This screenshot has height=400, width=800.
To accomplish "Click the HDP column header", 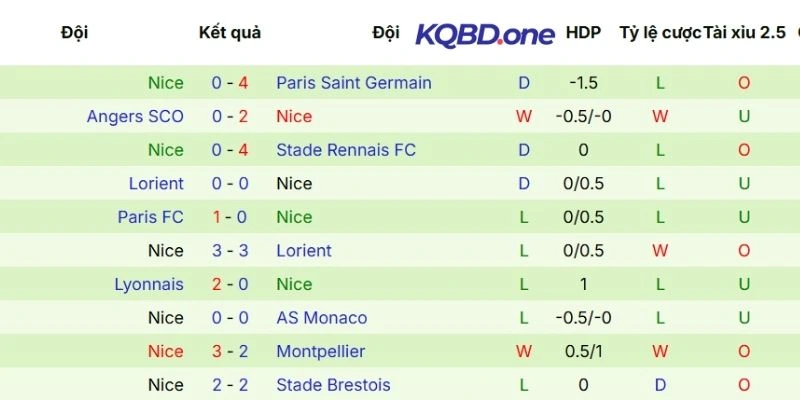I will click(583, 33).
